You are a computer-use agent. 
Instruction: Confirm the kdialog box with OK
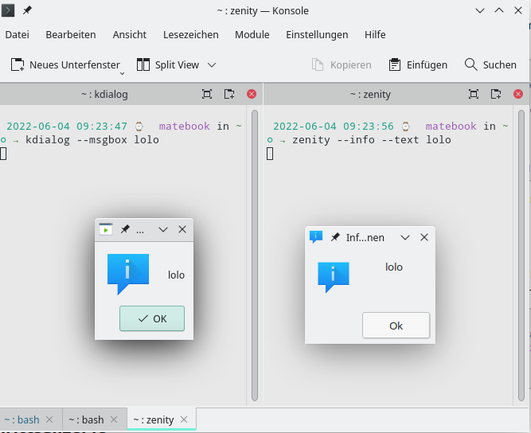pyautogui.click(x=152, y=319)
